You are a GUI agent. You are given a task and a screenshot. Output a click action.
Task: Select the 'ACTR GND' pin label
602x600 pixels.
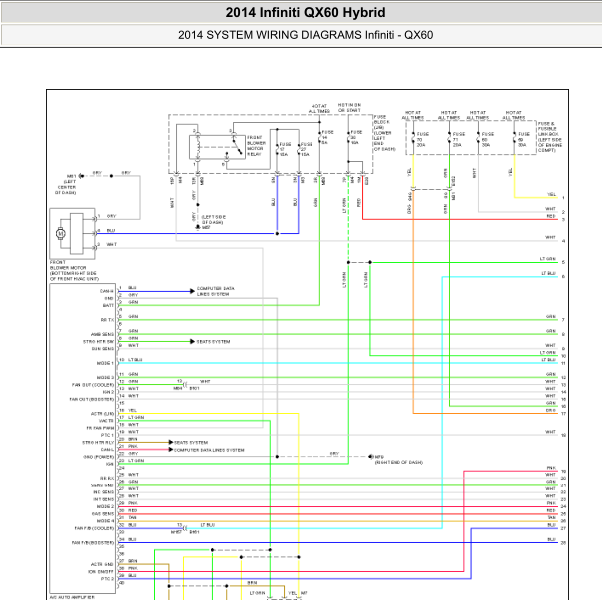pos(102,564)
